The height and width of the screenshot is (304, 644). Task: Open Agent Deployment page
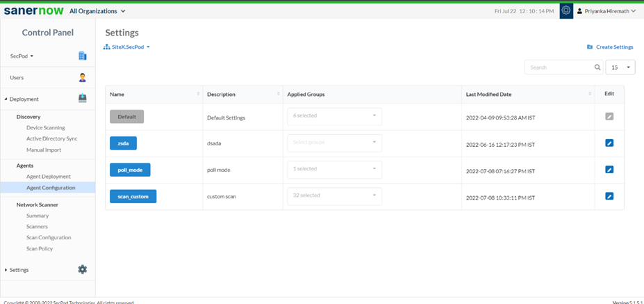49,177
